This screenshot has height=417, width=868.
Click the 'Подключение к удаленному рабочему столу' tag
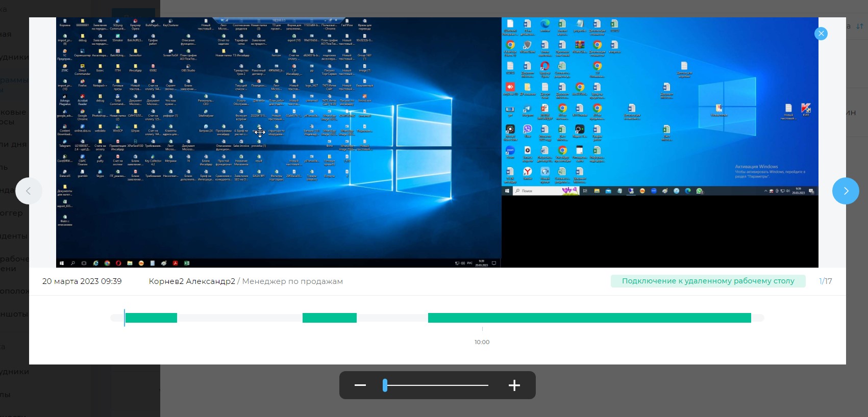pyautogui.click(x=708, y=281)
